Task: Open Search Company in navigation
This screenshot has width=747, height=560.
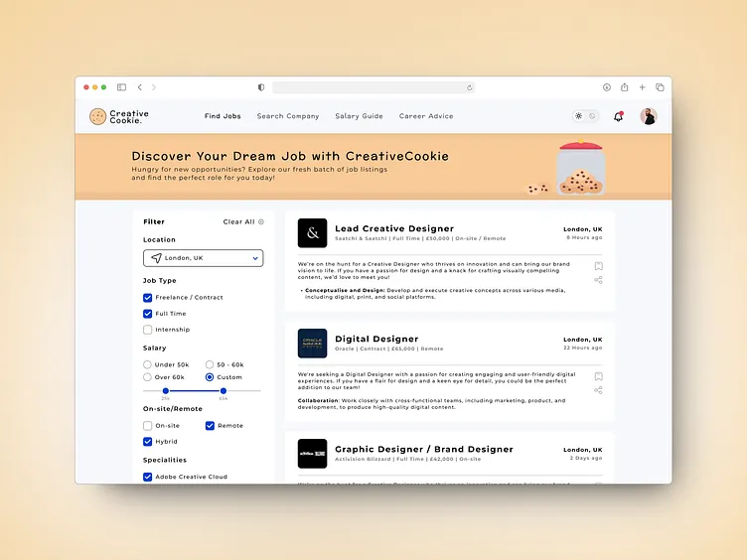Action: click(x=288, y=116)
